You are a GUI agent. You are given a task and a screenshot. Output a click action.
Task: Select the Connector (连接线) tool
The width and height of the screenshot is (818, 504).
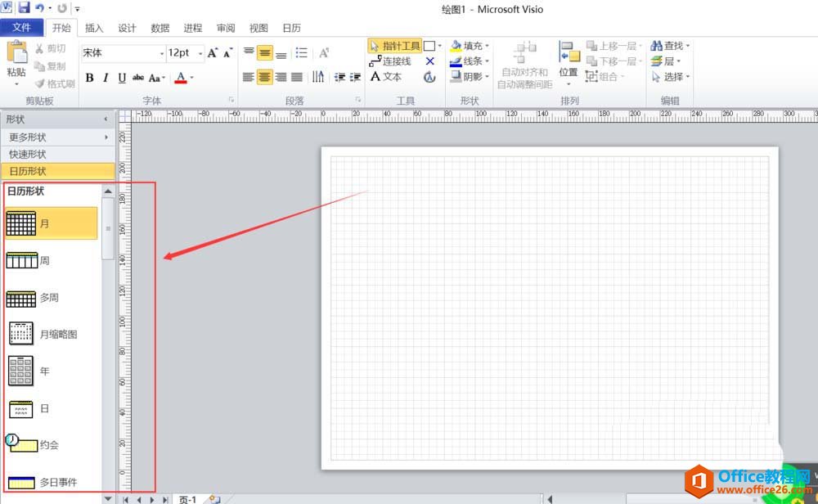click(x=390, y=61)
